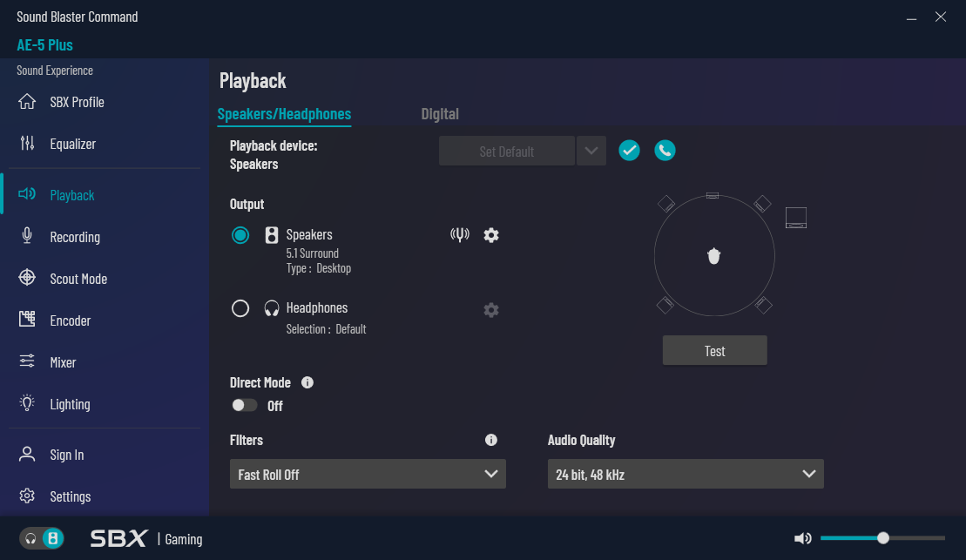The height and width of the screenshot is (560, 966).
Task: Open the 24 bit, 48 kHz quality dropdown
Action: coord(686,474)
